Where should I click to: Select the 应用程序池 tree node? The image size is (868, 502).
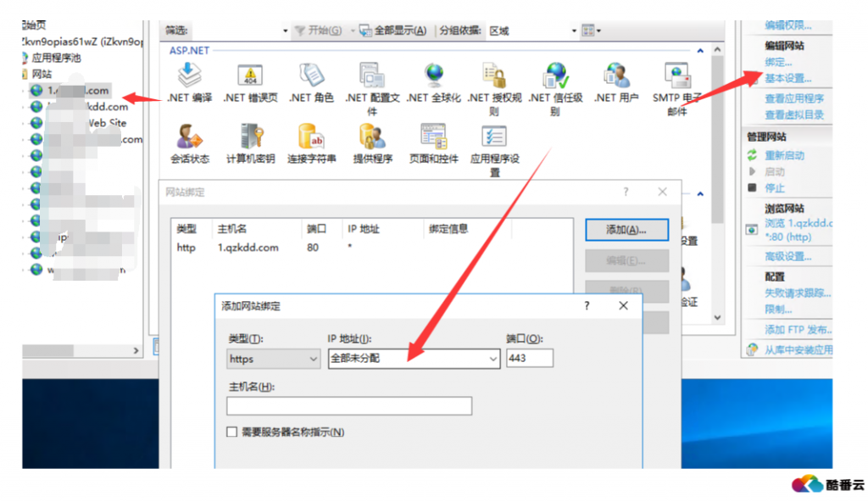56,58
